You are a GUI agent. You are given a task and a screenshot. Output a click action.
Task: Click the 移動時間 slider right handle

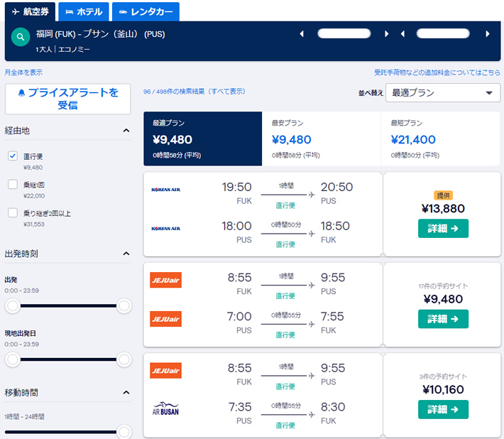[124, 432]
